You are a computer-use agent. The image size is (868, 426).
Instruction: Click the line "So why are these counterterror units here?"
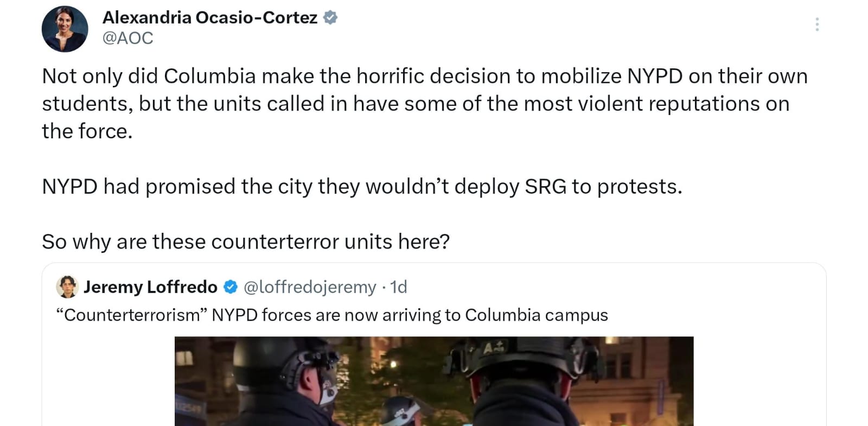246,241
